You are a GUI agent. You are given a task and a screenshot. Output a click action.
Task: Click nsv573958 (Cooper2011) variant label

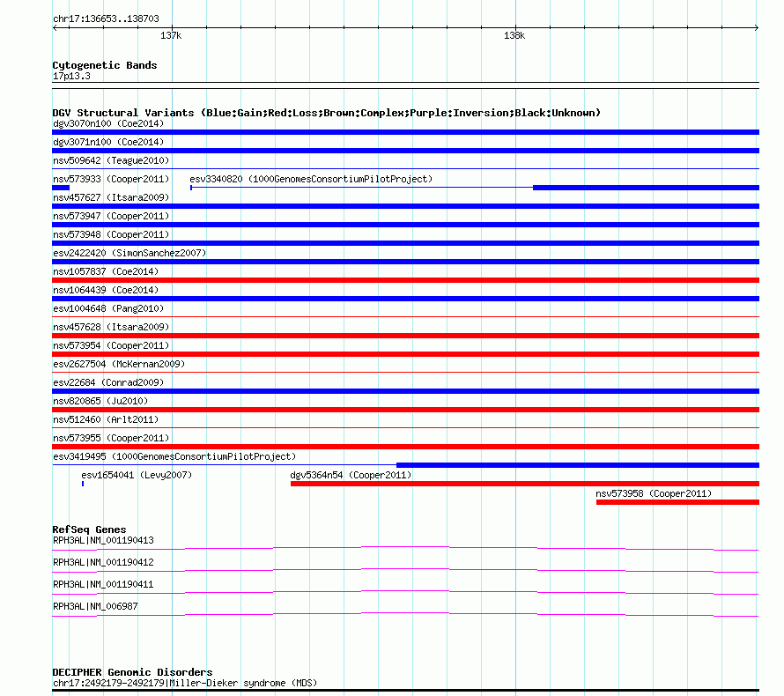(654, 493)
